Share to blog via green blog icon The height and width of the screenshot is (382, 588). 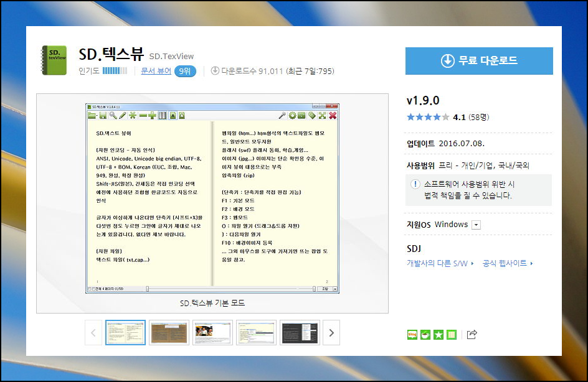(412, 335)
